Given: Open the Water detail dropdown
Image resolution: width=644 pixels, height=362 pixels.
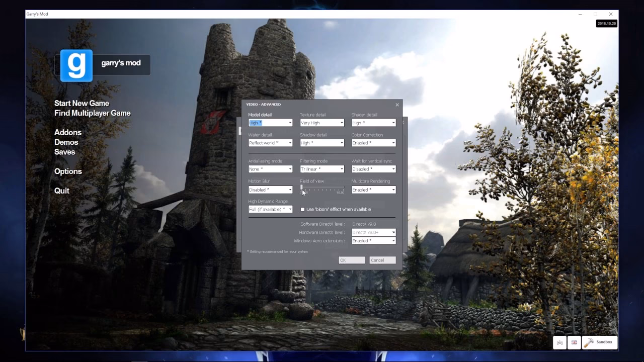Looking at the screenshot, I should (x=270, y=143).
